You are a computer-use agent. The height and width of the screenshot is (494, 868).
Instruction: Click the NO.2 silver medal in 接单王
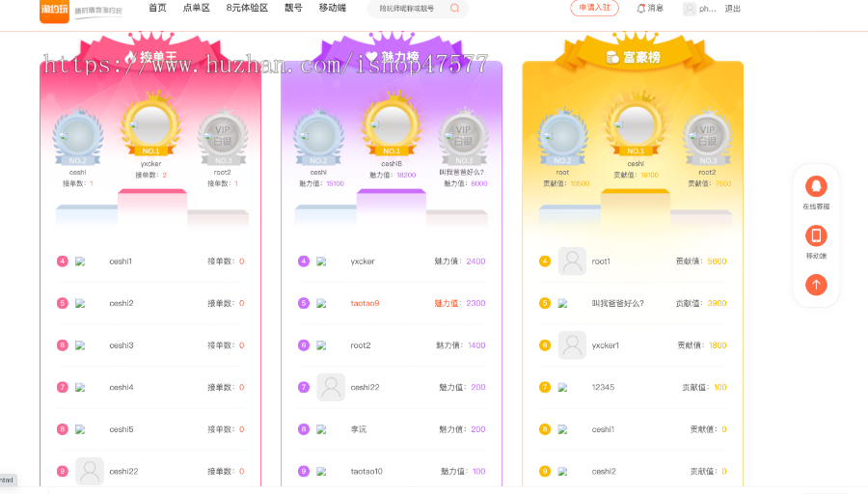[x=78, y=136]
